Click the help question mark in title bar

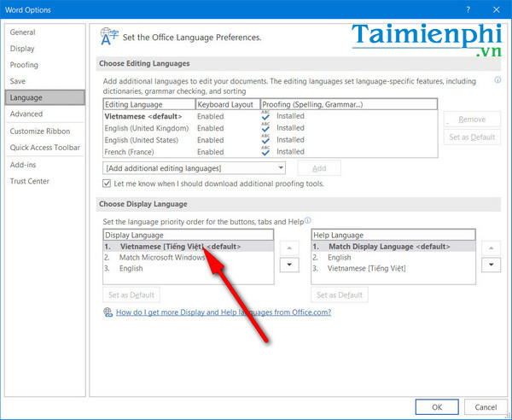pyautogui.click(x=468, y=9)
